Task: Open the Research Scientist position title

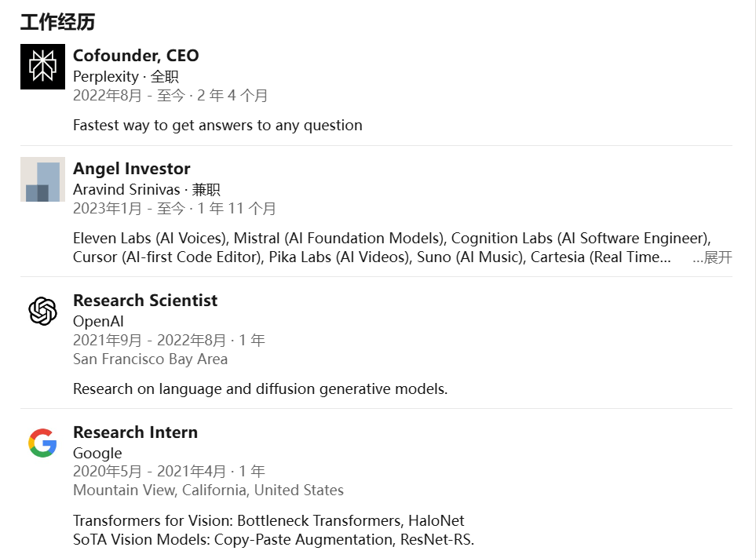Action: click(x=145, y=301)
